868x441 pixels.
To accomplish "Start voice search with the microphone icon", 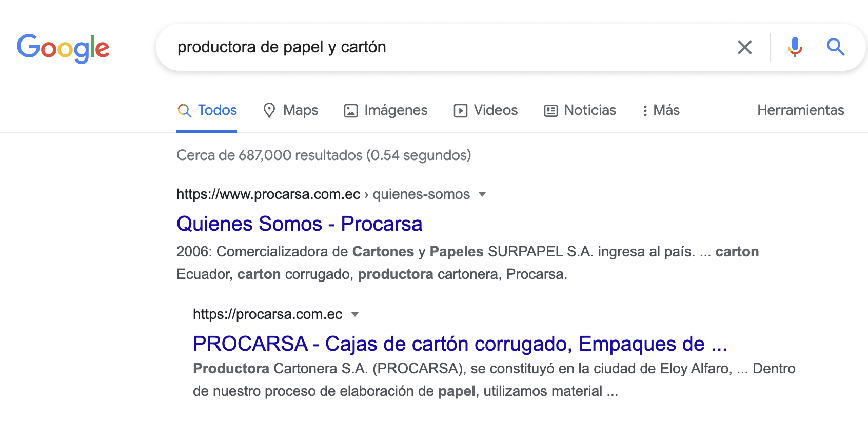I will point(795,47).
